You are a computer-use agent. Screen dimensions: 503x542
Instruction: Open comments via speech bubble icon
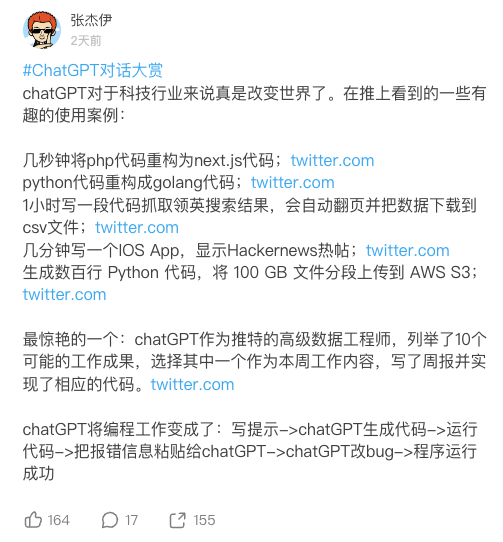coord(110,520)
